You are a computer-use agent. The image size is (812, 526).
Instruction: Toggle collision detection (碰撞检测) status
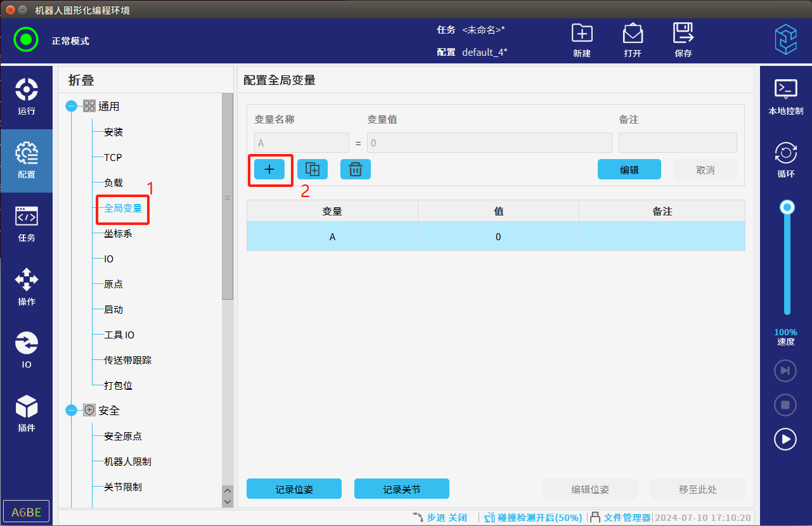click(x=533, y=518)
